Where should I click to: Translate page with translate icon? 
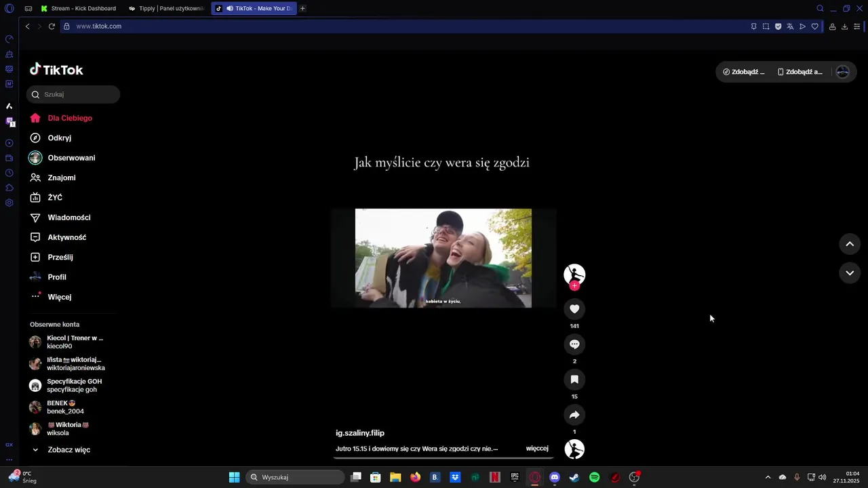(x=790, y=26)
